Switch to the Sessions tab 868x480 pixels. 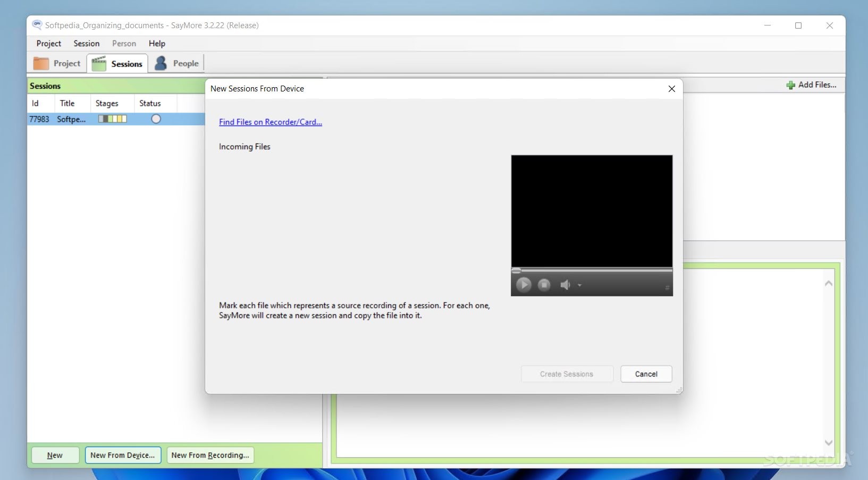tap(117, 63)
